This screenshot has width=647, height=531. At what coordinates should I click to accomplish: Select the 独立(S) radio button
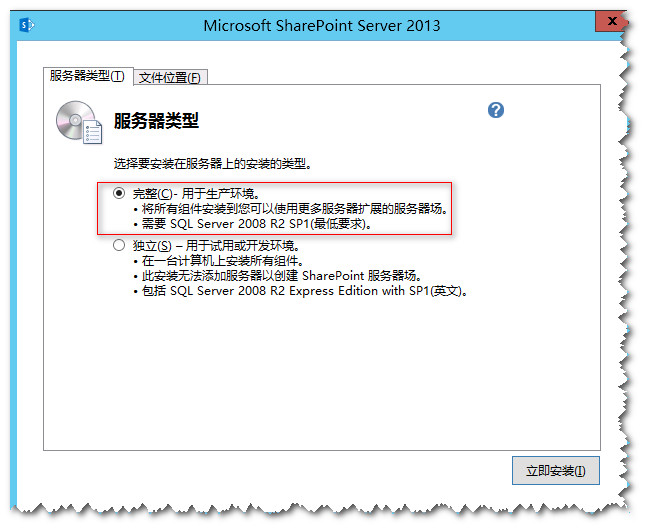119,245
